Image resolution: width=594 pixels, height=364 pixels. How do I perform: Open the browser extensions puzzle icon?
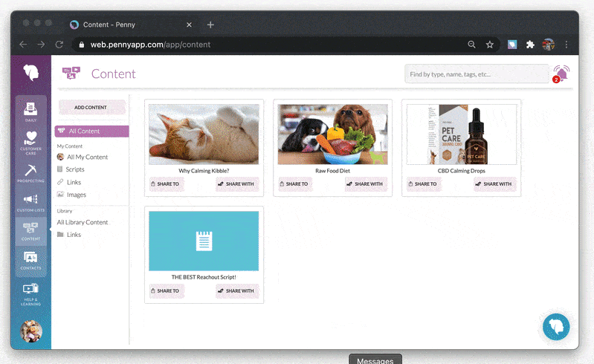click(530, 45)
